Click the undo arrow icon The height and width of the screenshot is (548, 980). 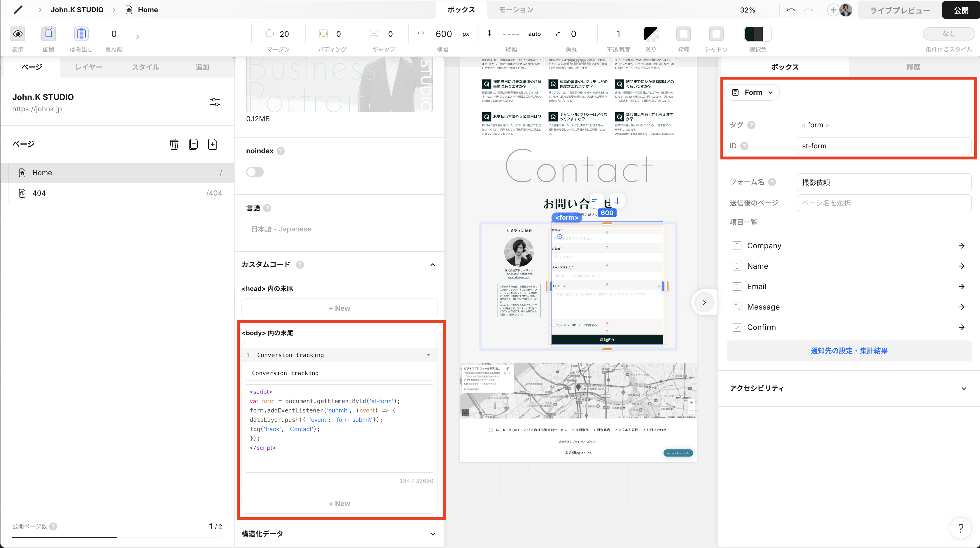coord(791,10)
